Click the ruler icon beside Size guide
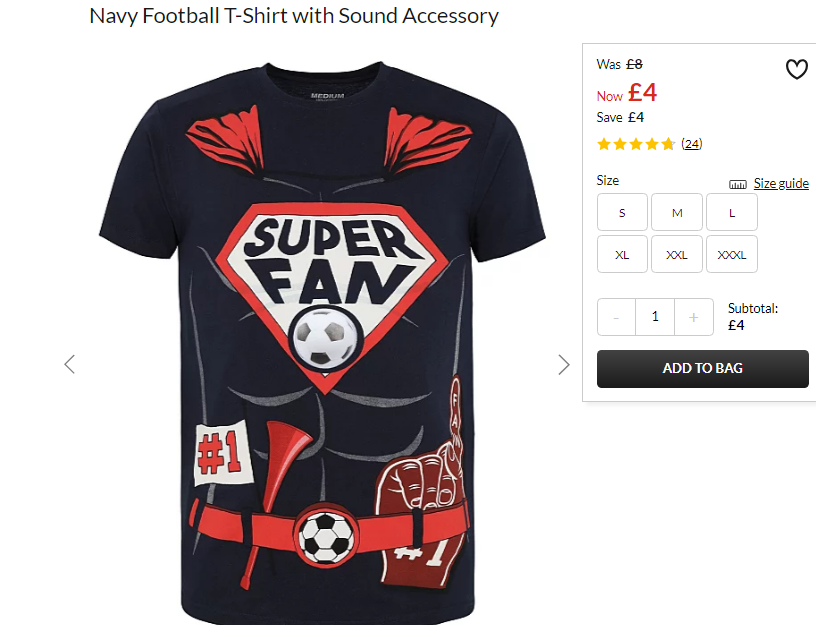This screenshot has height=625, width=816. 737,184
